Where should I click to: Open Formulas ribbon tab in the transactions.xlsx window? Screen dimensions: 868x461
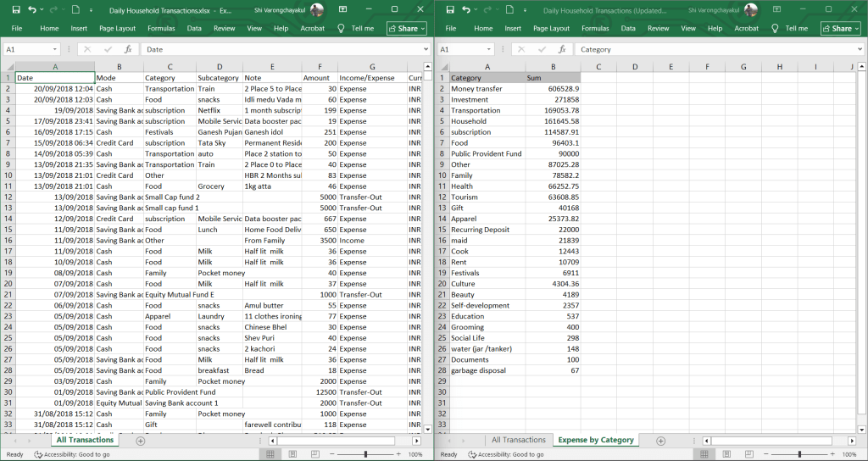click(x=161, y=28)
